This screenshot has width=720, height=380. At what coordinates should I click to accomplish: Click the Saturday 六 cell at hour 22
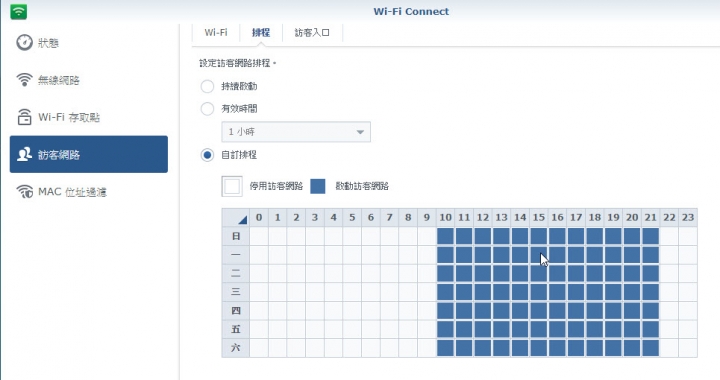click(x=669, y=347)
